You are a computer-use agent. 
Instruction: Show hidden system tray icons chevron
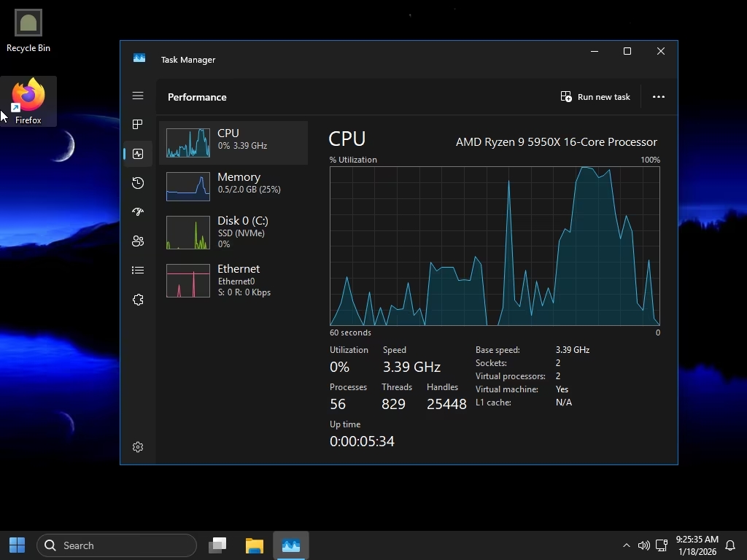point(626,545)
